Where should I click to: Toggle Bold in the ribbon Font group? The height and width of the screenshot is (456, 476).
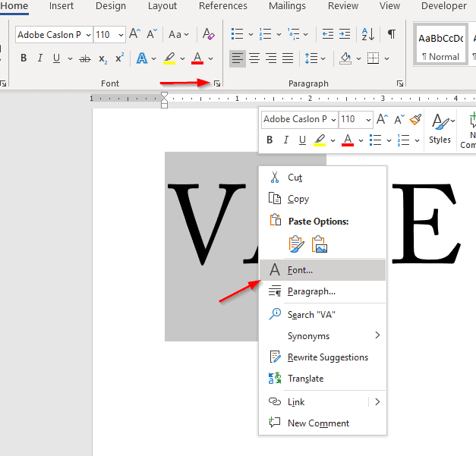(x=24, y=58)
